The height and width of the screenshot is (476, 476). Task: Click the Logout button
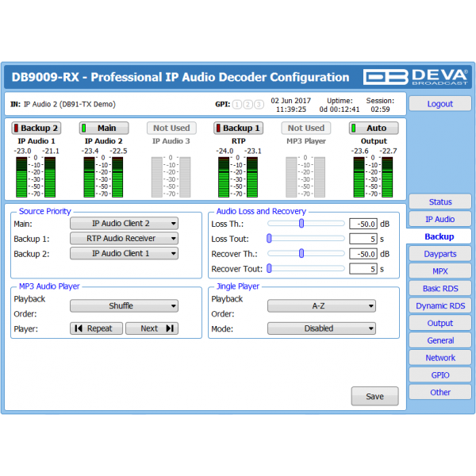click(x=440, y=104)
